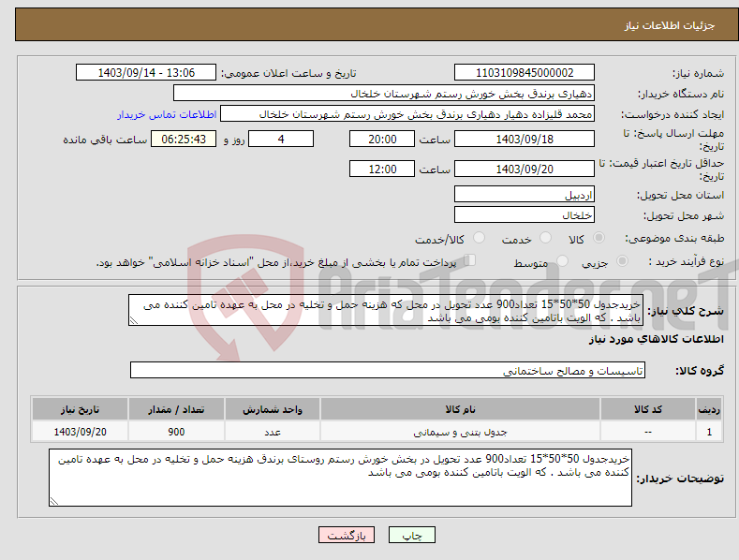Viewport: 739px width, 560px height.
Task: Select the متوسط purchase type radio
Action: click(562, 260)
